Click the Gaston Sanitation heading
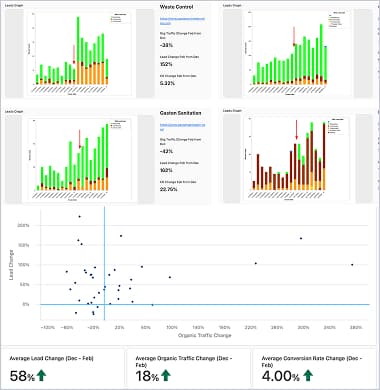The height and width of the screenshot is (390, 380). (180, 113)
